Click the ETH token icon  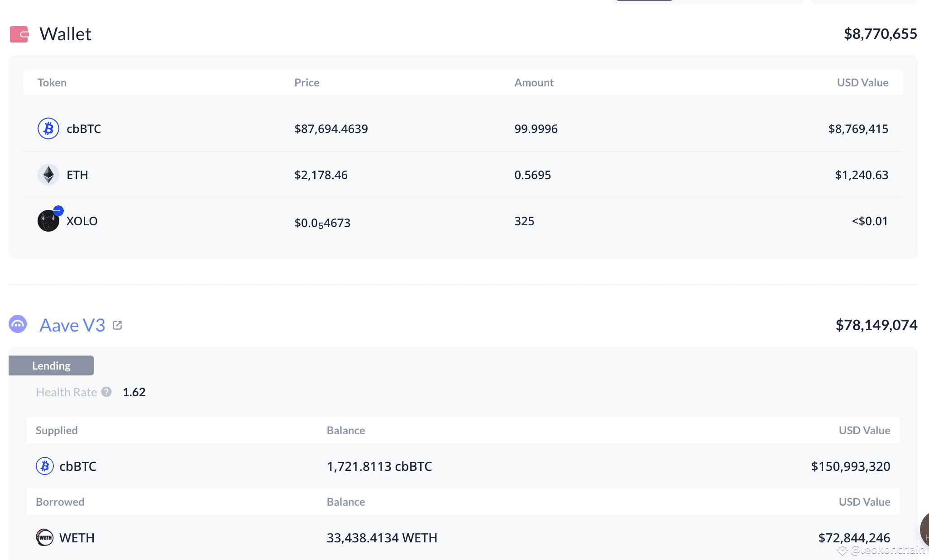click(x=48, y=175)
